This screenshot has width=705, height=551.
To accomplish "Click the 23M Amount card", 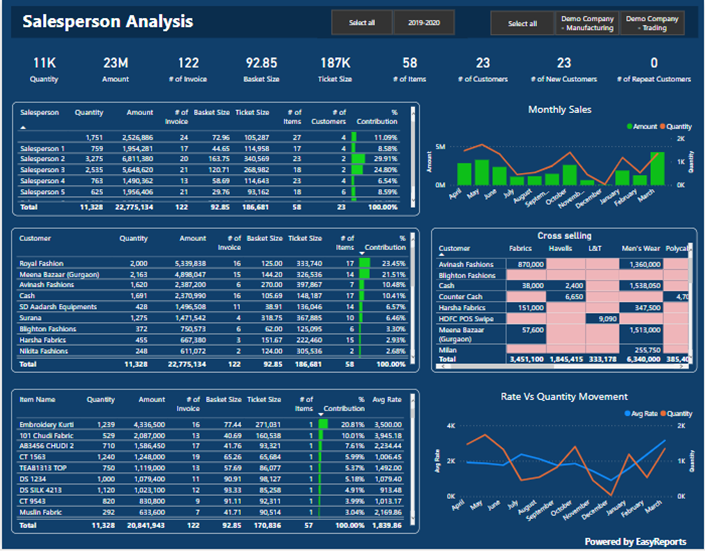I will (x=116, y=69).
